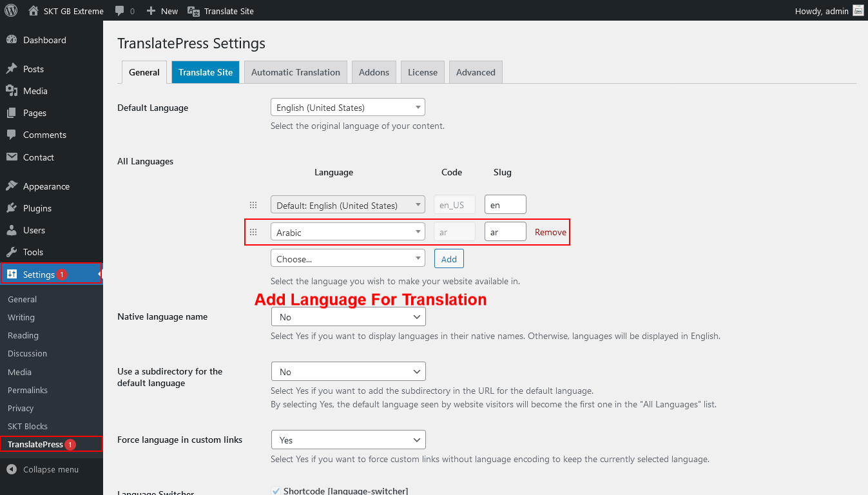The width and height of the screenshot is (868, 495).
Task: Click the admin avatar in top right
Action: (858, 10)
